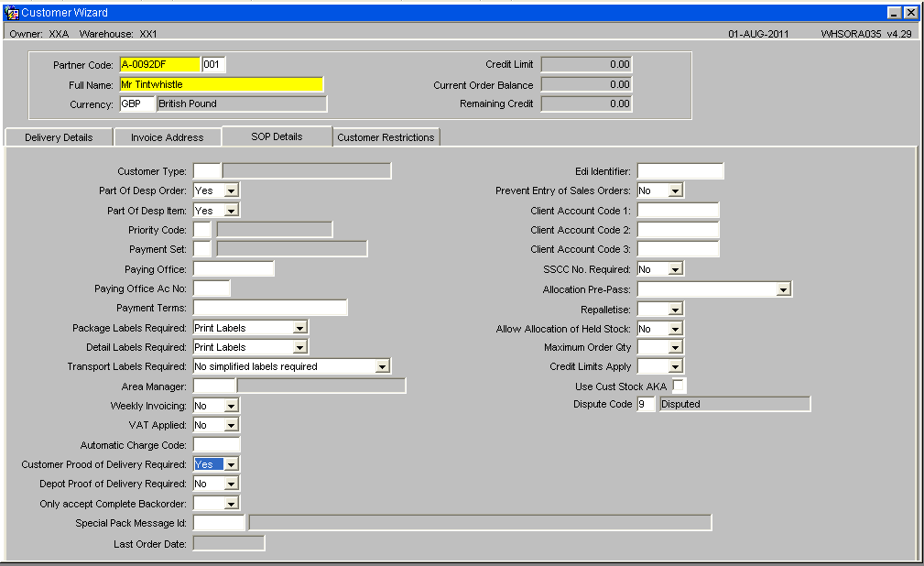
Task: Open the Transport Labels Required dropdown
Action: 383,366
